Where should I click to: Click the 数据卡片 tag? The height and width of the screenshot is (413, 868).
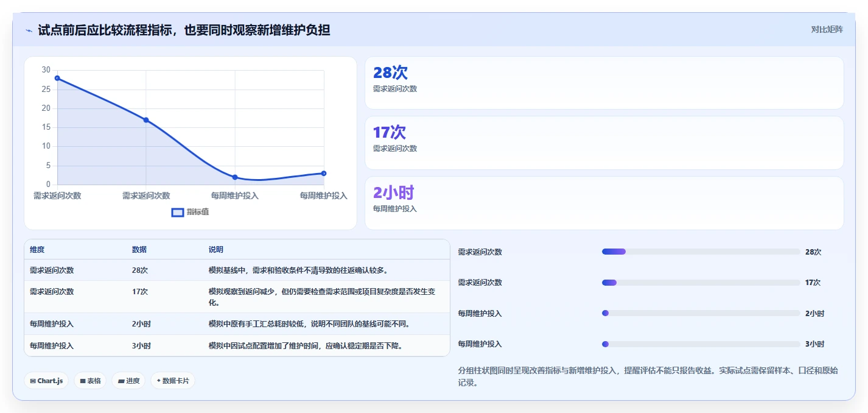173,381
